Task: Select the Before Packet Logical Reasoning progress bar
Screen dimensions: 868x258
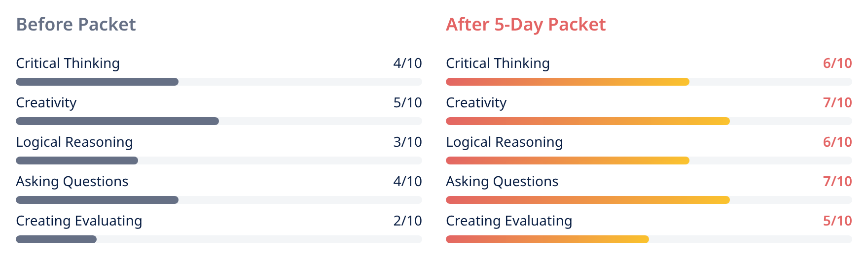Action: (219, 161)
